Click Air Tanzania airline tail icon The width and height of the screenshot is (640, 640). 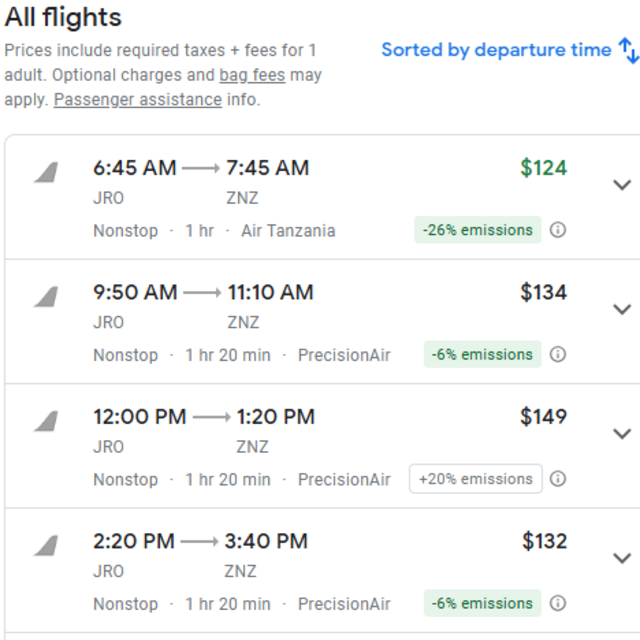coord(46,172)
